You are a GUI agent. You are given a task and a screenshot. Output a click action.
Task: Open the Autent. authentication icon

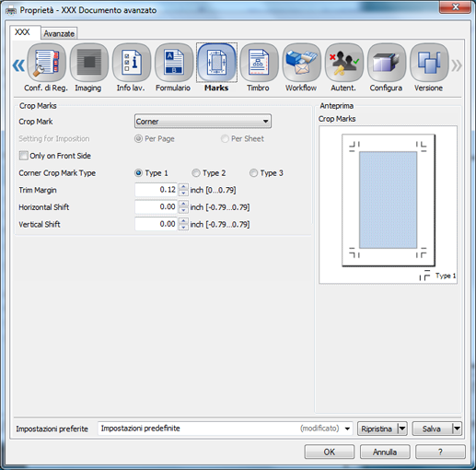[x=344, y=63]
